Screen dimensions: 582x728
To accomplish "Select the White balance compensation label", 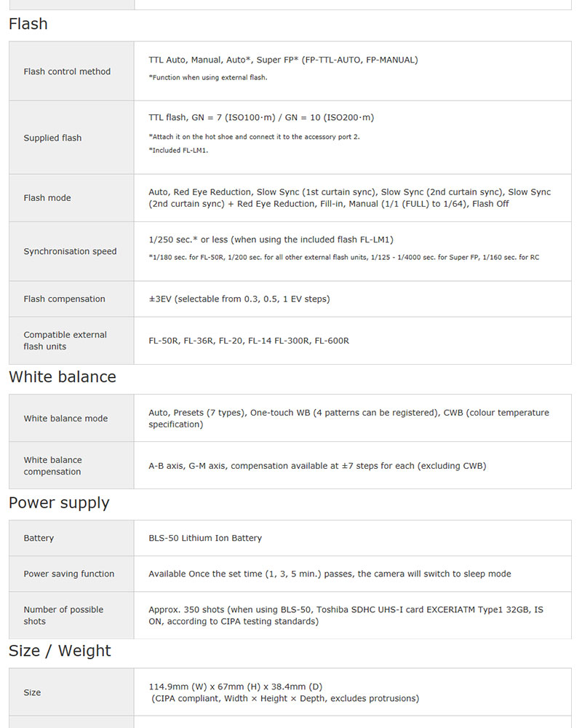I will click(52, 466).
